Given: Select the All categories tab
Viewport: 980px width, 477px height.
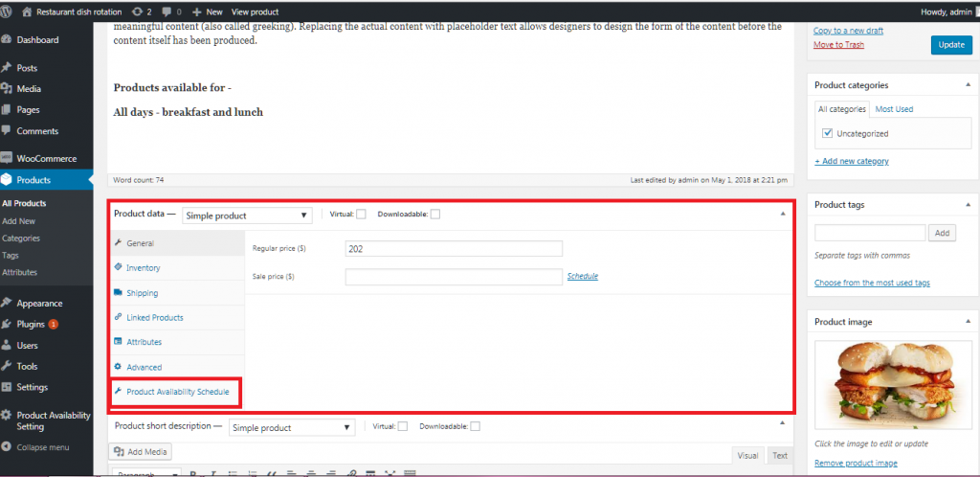Looking at the screenshot, I should point(842,109).
